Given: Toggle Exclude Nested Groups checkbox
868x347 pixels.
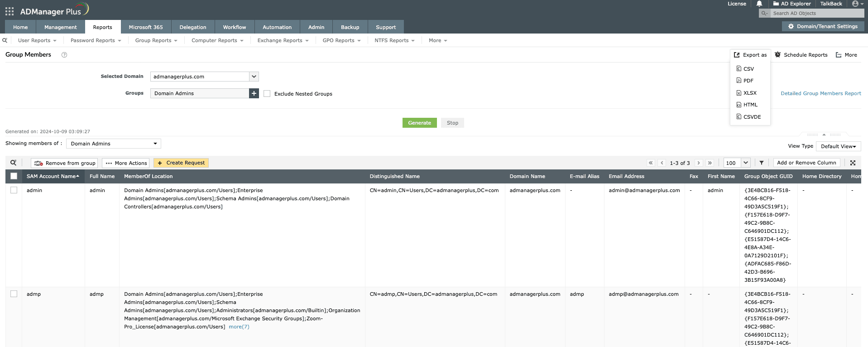Looking at the screenshot, I should click(267, 94).
